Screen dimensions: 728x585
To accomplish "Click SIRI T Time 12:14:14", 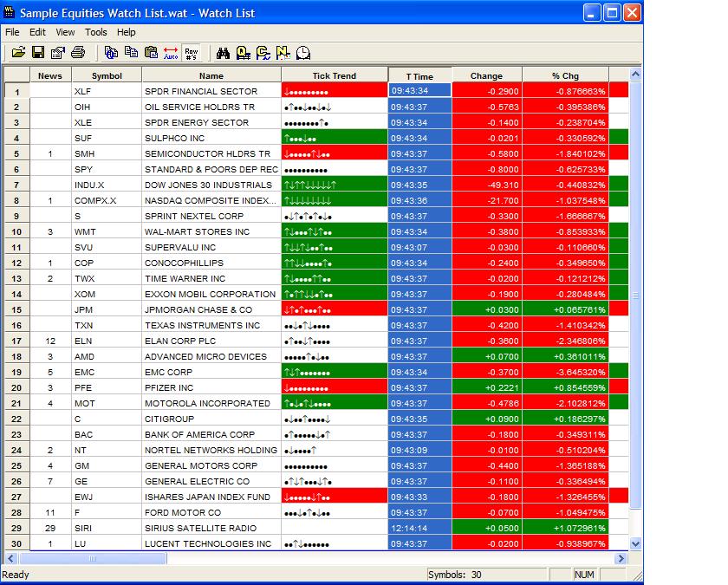I will [419, 528].
